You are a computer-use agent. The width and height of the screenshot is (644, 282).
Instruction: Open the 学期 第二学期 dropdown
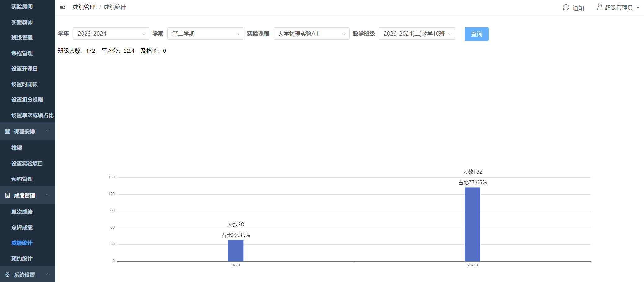[x=205, y=34]
